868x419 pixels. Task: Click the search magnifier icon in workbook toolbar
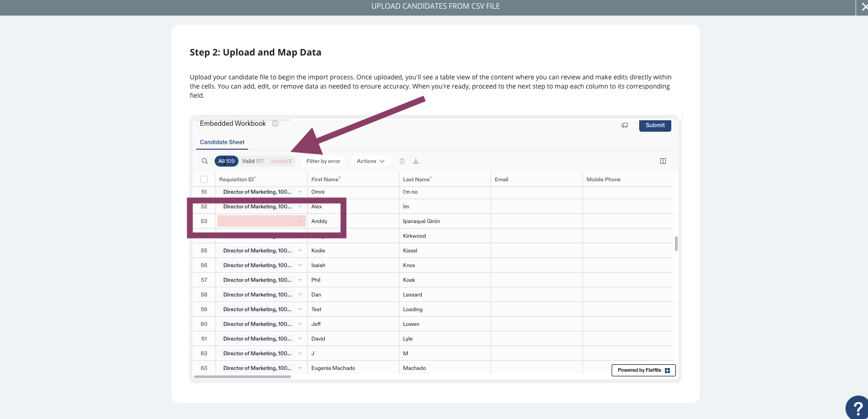[205, 161]
